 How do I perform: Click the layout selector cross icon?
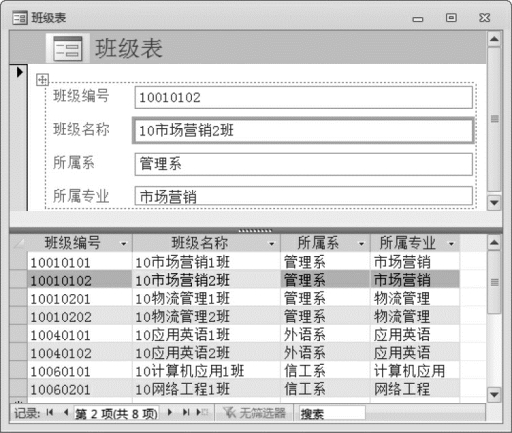coord(42,80)
